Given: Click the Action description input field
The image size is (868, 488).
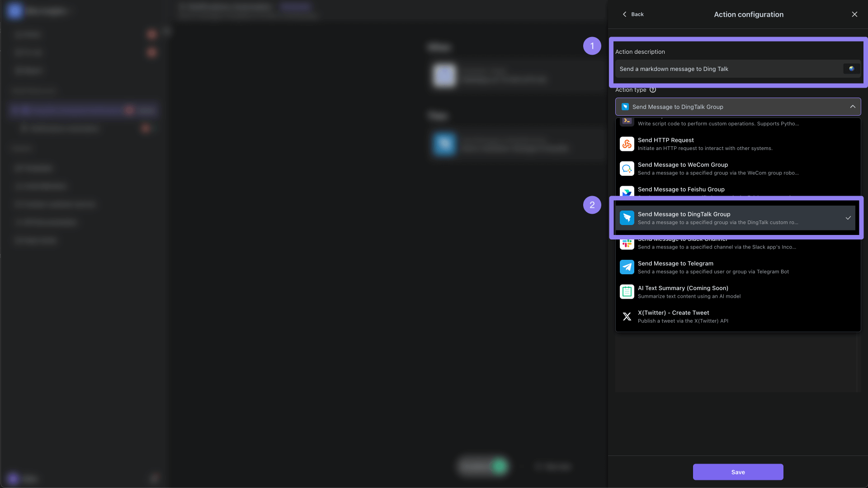Looking at the screenshot, I should [x=738, y=69].
